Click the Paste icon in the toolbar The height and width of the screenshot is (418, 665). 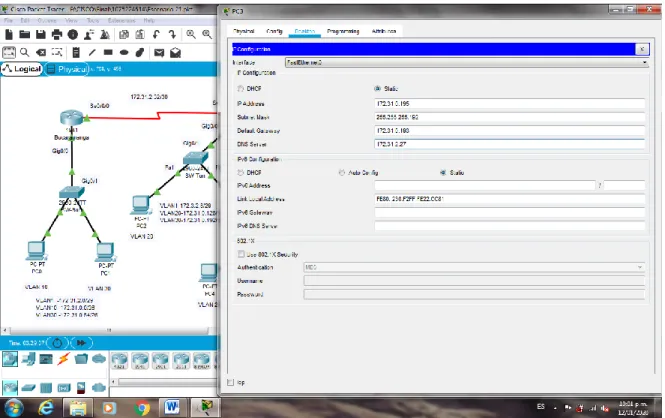(140, 34)
